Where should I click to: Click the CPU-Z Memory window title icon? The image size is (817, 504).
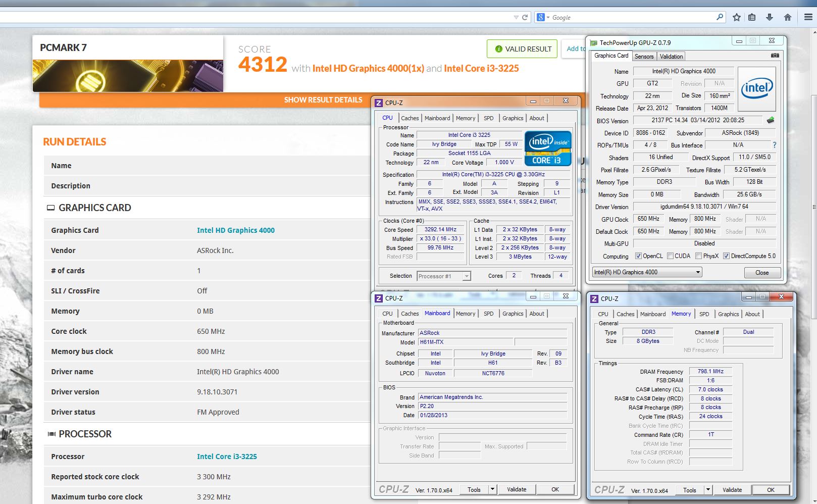594,298
